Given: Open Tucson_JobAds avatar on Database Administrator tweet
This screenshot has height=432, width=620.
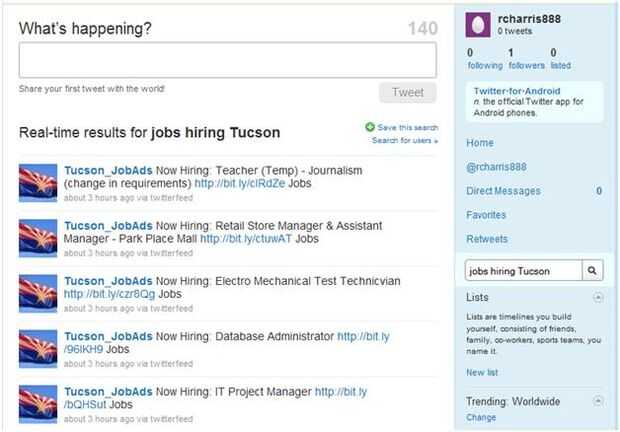Looking at the screenshot, I should coord(38,349).
